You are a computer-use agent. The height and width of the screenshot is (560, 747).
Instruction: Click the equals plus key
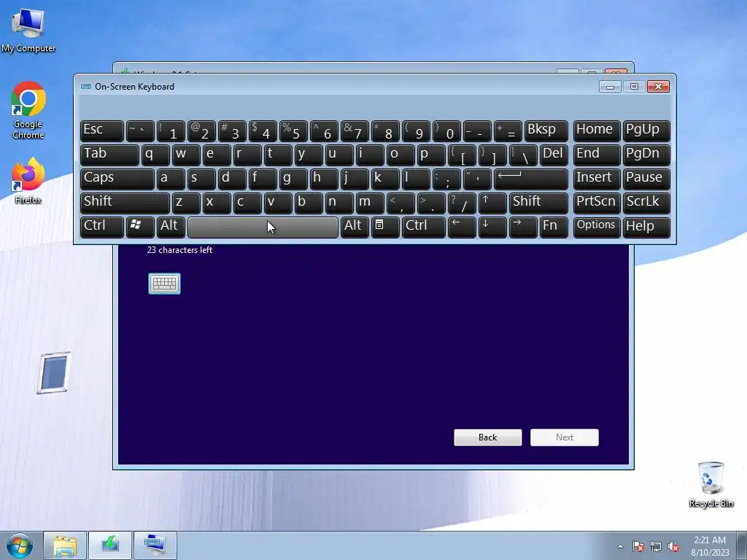508,131
